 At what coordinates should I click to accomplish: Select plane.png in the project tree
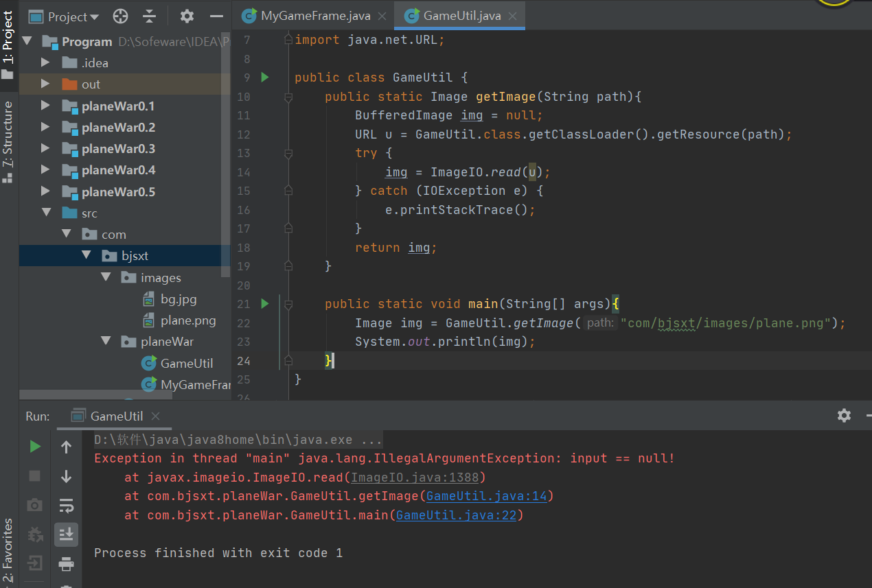(179, 320)
